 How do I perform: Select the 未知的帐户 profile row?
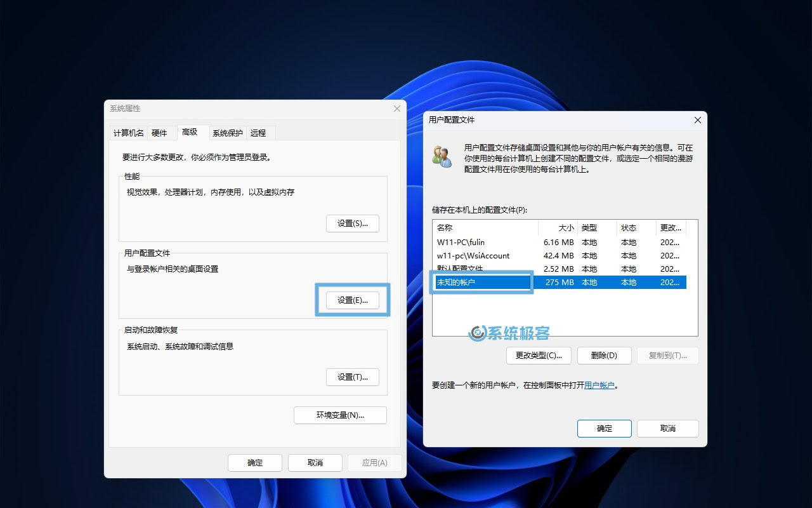pos(560,282)
